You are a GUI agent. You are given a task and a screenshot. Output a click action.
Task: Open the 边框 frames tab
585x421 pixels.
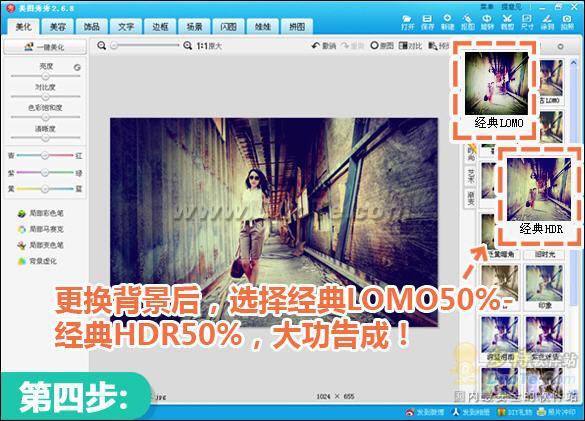click(x=160, y=26)
